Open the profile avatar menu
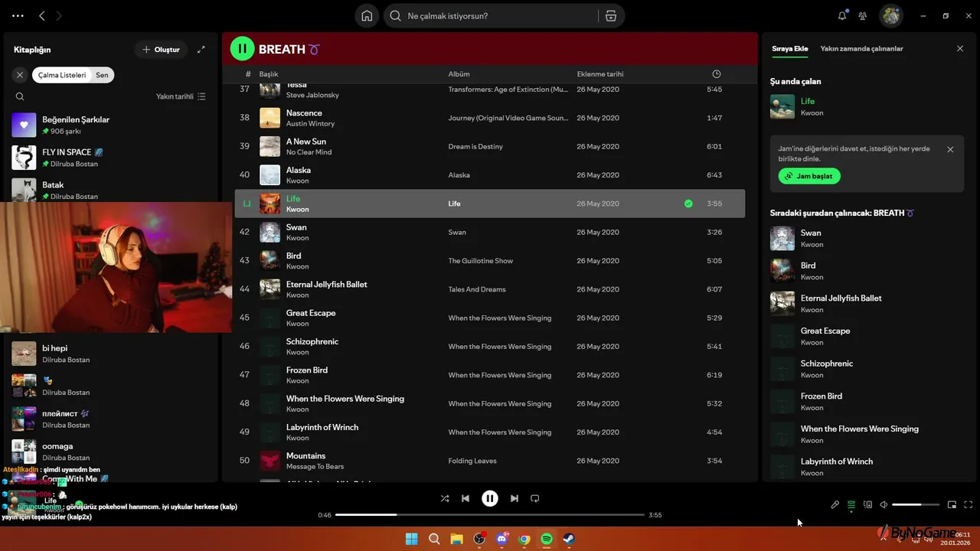 pyautogui.click(x=890, y=15)
